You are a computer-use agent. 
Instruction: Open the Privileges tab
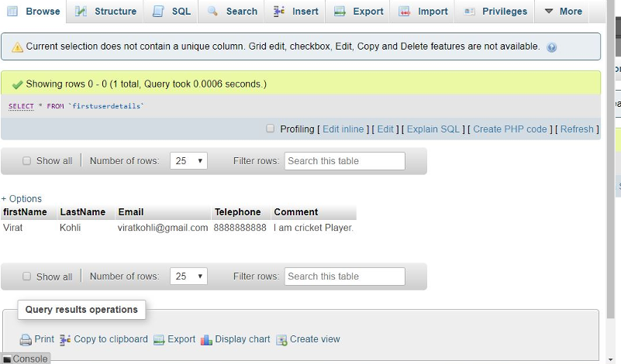[x=495, y=11]
